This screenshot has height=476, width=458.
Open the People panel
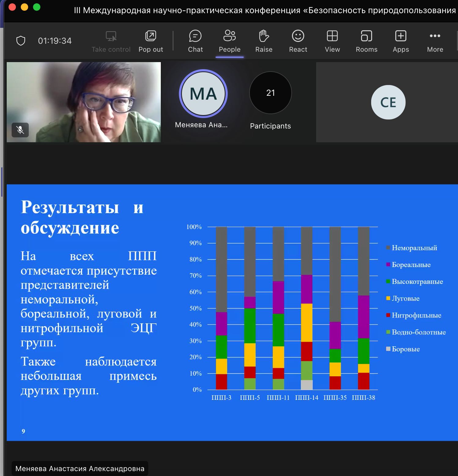(x=230, y=41)
